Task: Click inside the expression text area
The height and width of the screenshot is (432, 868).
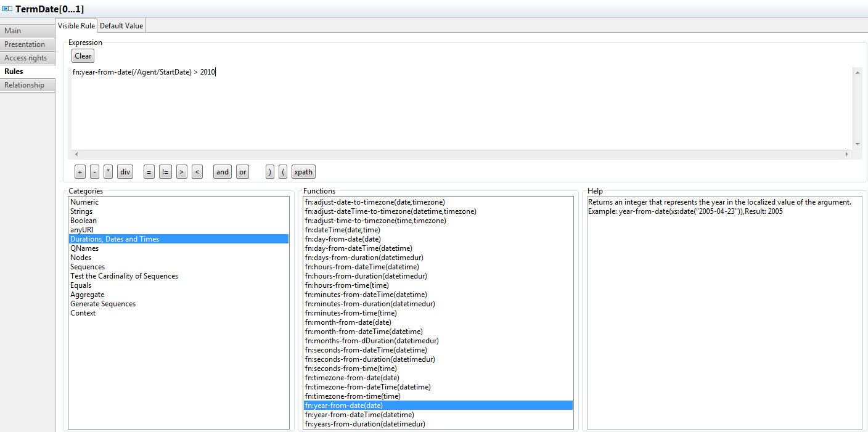Action: (432, 111)
